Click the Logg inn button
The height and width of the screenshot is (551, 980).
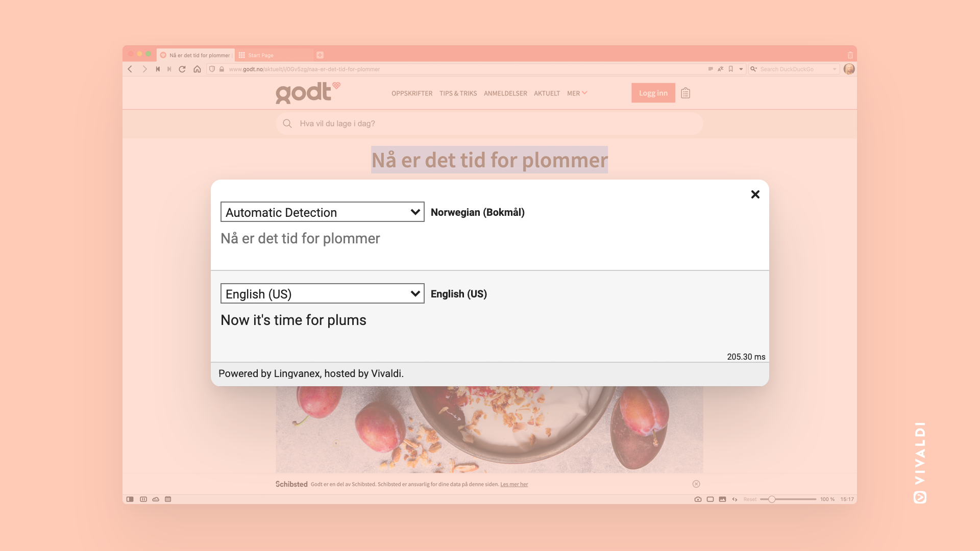tap(653, 93)
